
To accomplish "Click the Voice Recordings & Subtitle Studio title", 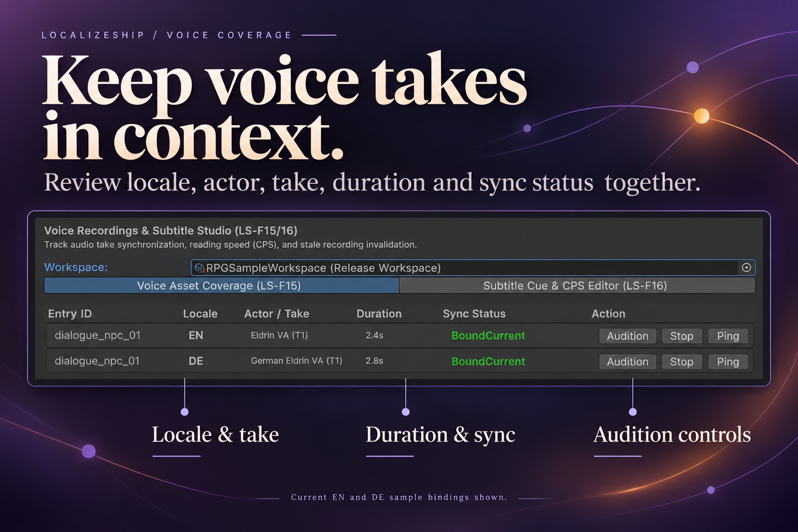I will pos(170,231).
